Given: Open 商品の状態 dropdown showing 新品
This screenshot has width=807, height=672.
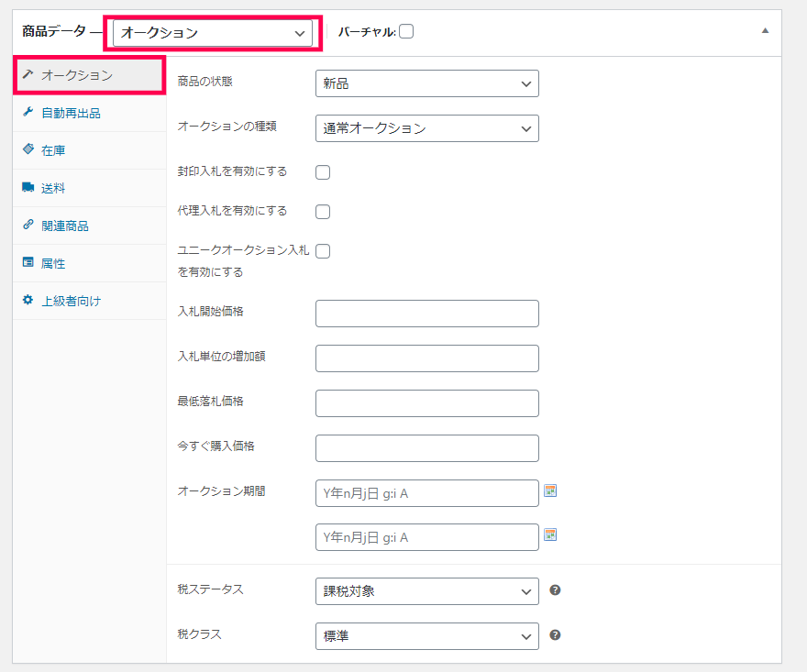Looking at the screenshot, I should pyautogui.click(x=427, y=83).
